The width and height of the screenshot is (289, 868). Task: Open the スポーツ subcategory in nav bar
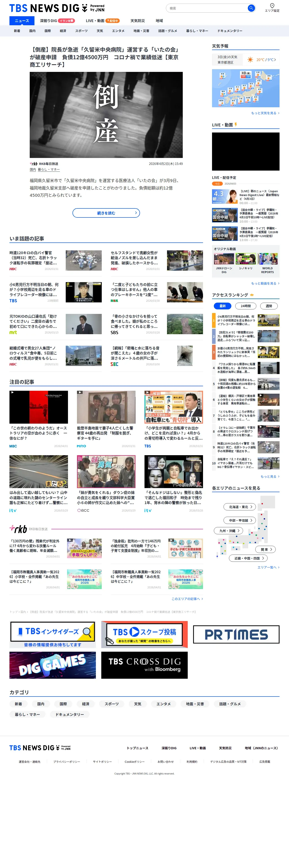[x=81, y=31]
